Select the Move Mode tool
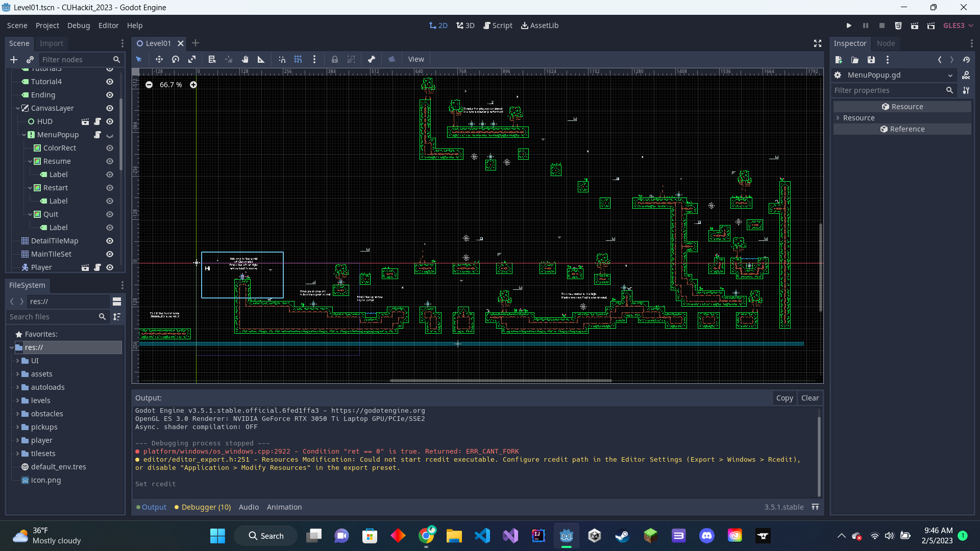This screenshot has height=551, width=980. (159, 59)
